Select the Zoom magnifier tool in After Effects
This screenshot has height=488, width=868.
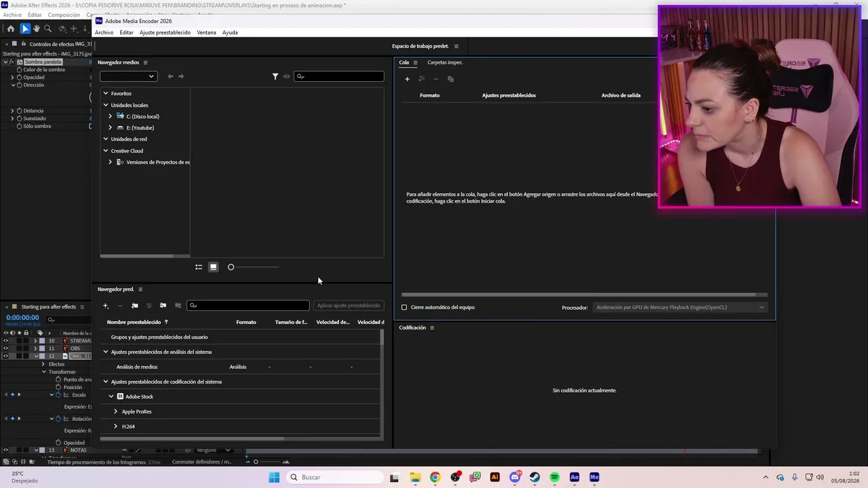tap(47, 28)
